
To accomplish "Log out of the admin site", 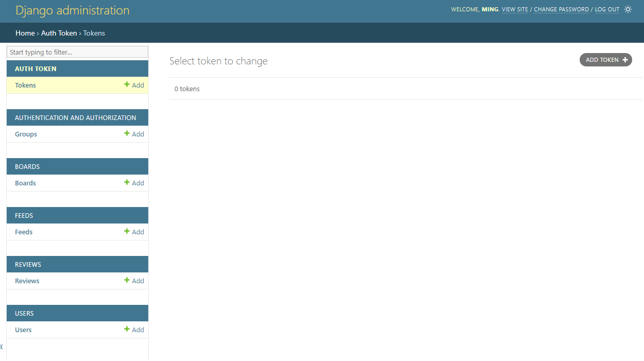I will (x=606, y=9).
